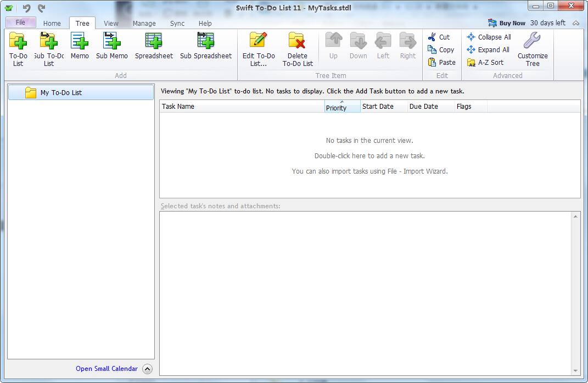Click the green app icon in title bar
The height and width of the screenshot is (383, 588).
[9, 8]
